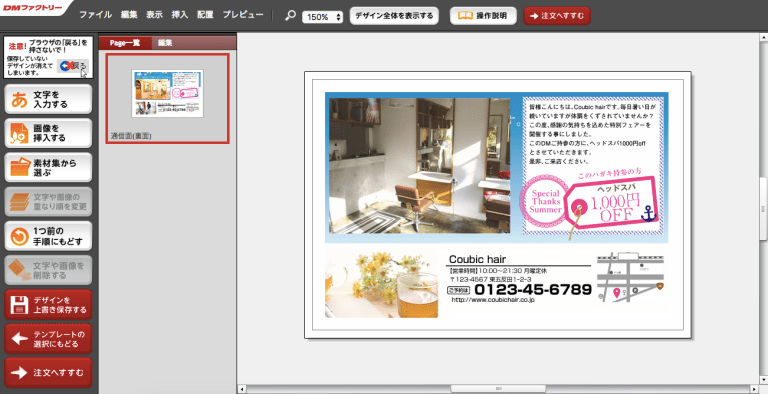Image resolution: width=768 pixels, height=394 pixels.
Task: Click the 〒123-4567 address text
Action: coord(490,279)
